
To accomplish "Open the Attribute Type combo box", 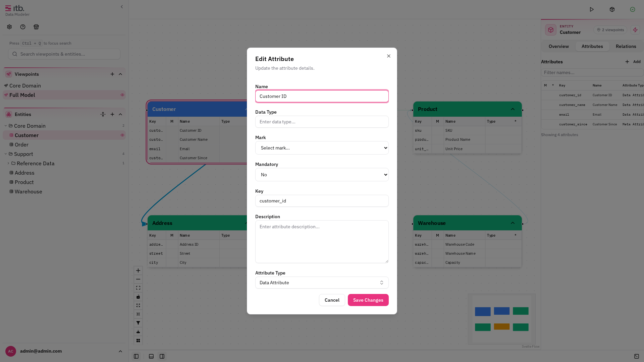I will (x=322, y=283).
